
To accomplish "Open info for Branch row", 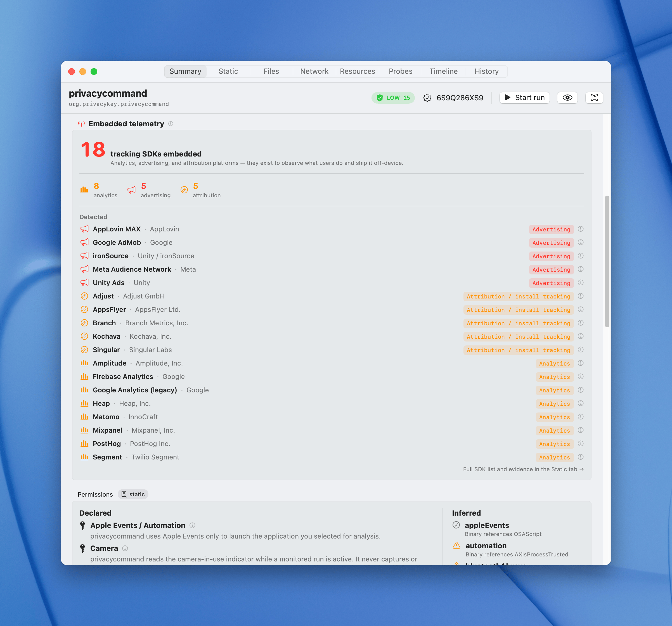I will [580, 323].
